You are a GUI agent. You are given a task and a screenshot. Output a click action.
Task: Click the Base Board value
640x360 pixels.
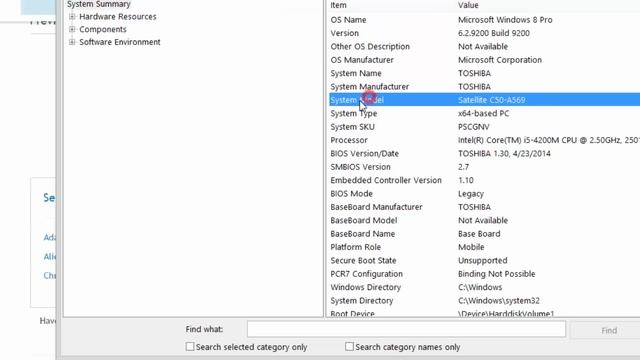click(479, 234)
